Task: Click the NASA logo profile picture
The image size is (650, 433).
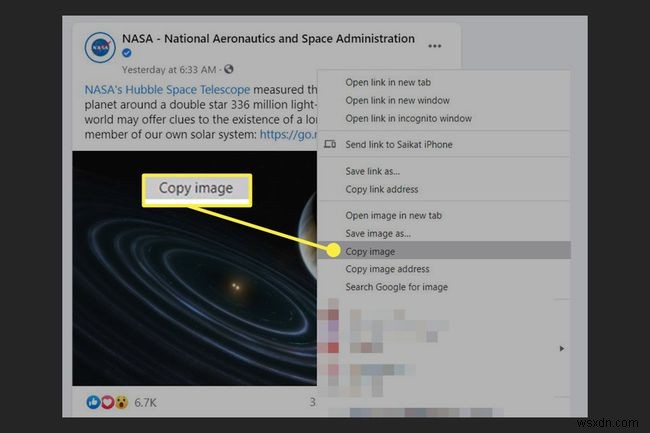Action: tap(99, 46)
